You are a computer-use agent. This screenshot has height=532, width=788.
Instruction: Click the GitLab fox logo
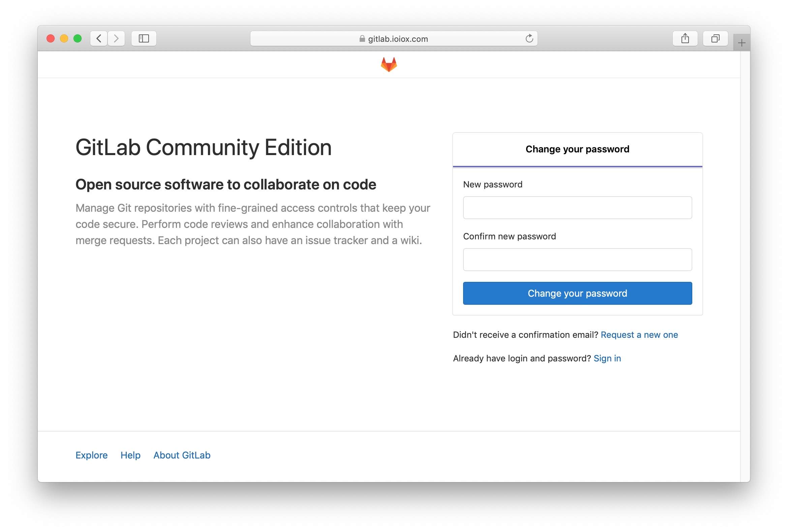(389, 64)
